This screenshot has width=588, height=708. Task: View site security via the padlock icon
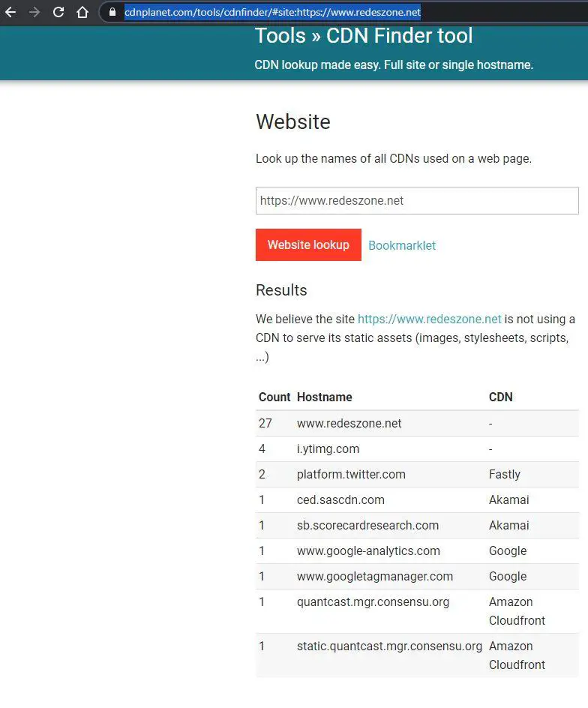coord(112,12)
